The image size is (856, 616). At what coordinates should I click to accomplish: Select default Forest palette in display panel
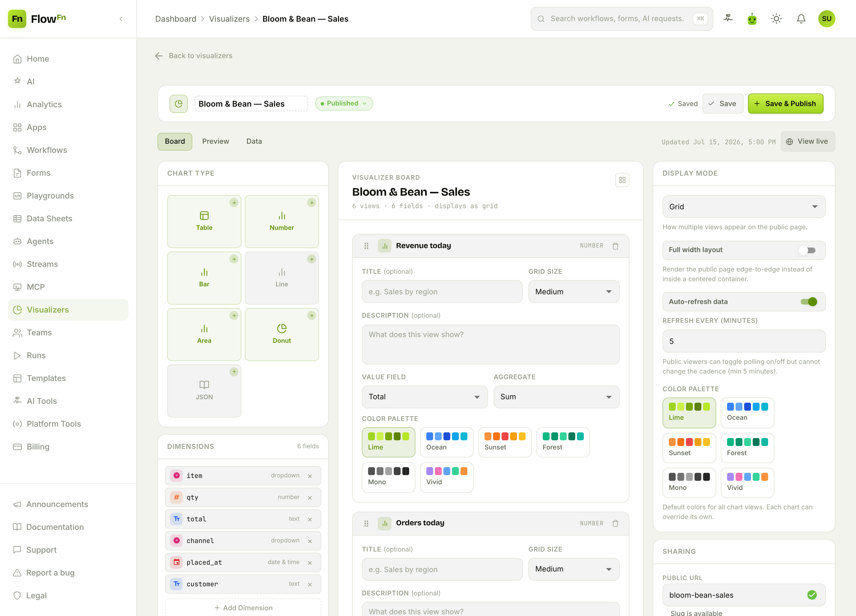[747, 448]
